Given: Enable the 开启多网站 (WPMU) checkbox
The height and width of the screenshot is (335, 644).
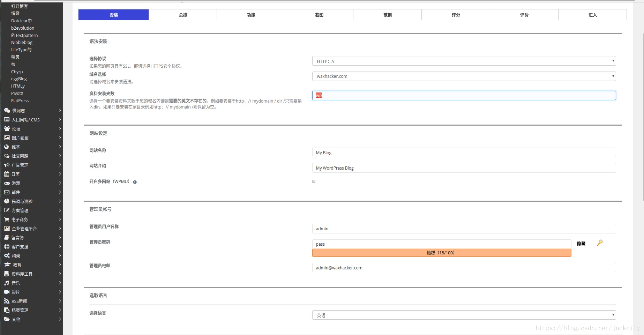Looking at the screenshot, I should [314, 181].
